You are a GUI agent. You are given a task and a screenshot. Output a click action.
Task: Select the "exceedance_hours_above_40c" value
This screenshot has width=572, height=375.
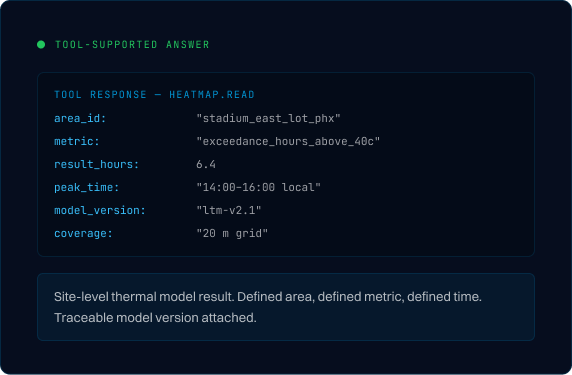coord(288,142)
